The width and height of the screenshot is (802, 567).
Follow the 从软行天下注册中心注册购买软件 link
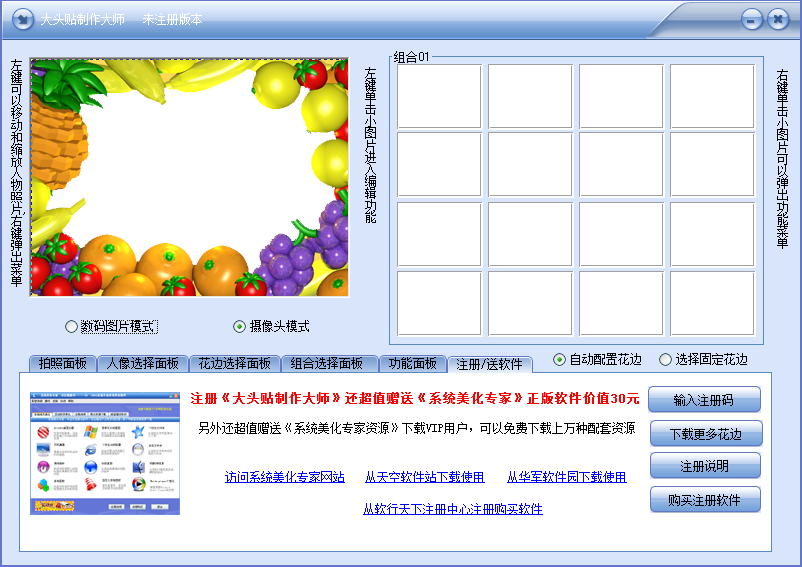(452, 509)
